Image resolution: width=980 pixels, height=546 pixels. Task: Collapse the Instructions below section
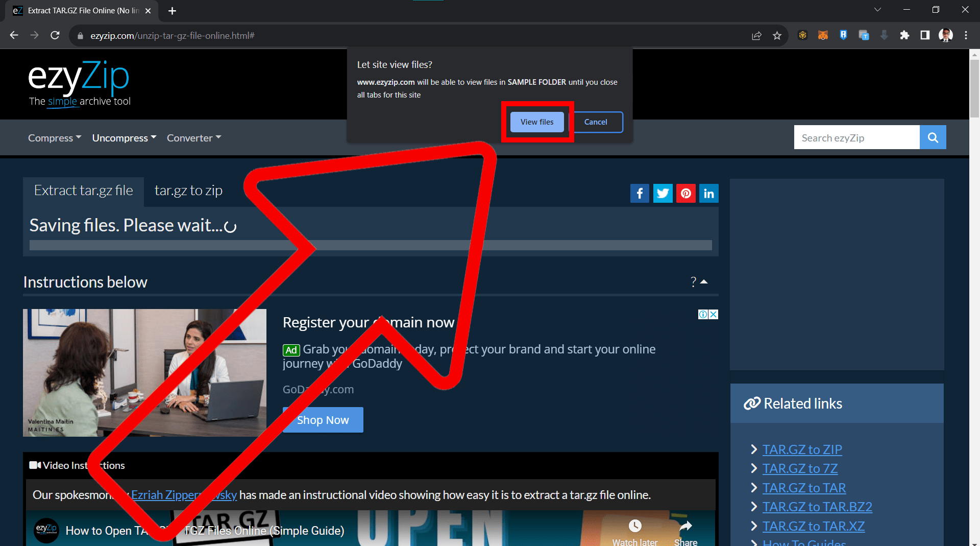point(704,281)
